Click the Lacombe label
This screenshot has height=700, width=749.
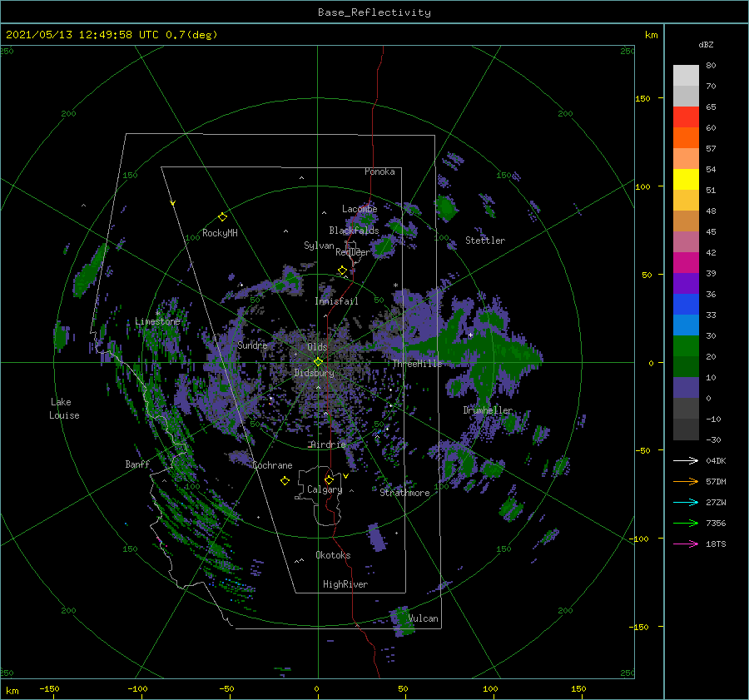tap(360, 209)
